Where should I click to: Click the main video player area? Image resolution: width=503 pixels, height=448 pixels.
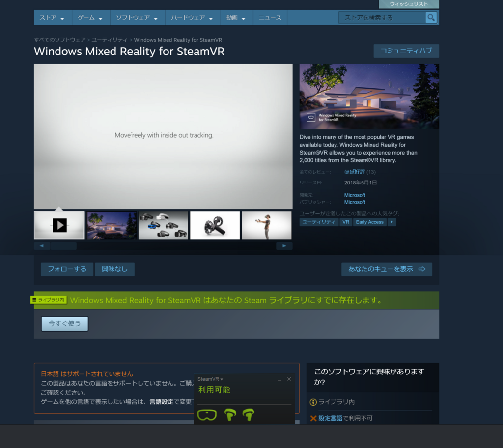[x=163, y=136]
